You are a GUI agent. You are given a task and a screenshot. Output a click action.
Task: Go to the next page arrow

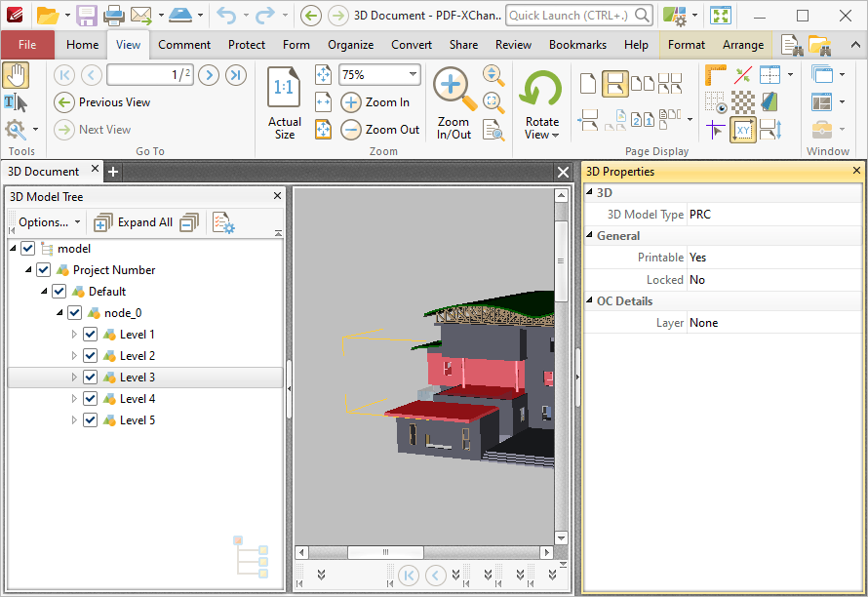[209, 75]
